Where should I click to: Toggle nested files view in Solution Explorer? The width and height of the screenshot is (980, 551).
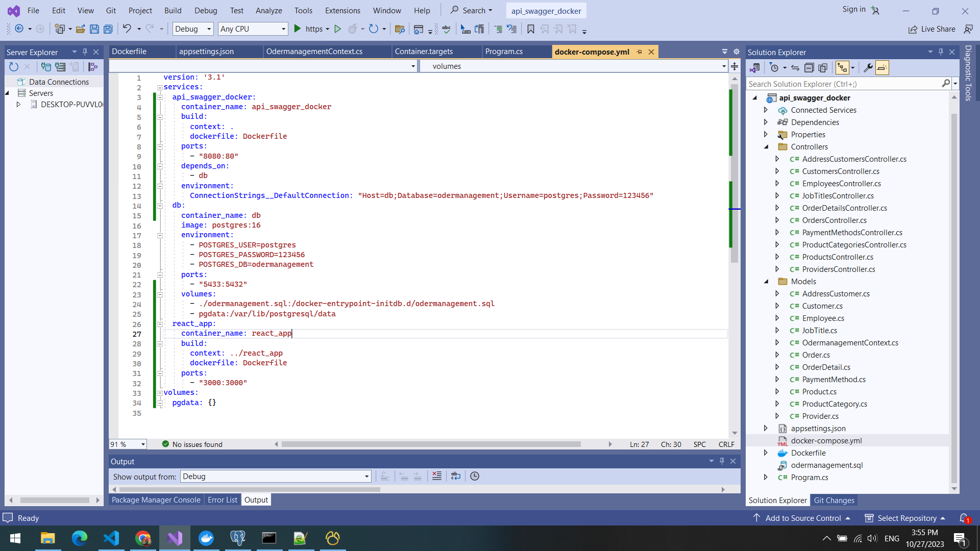point(842,68)
